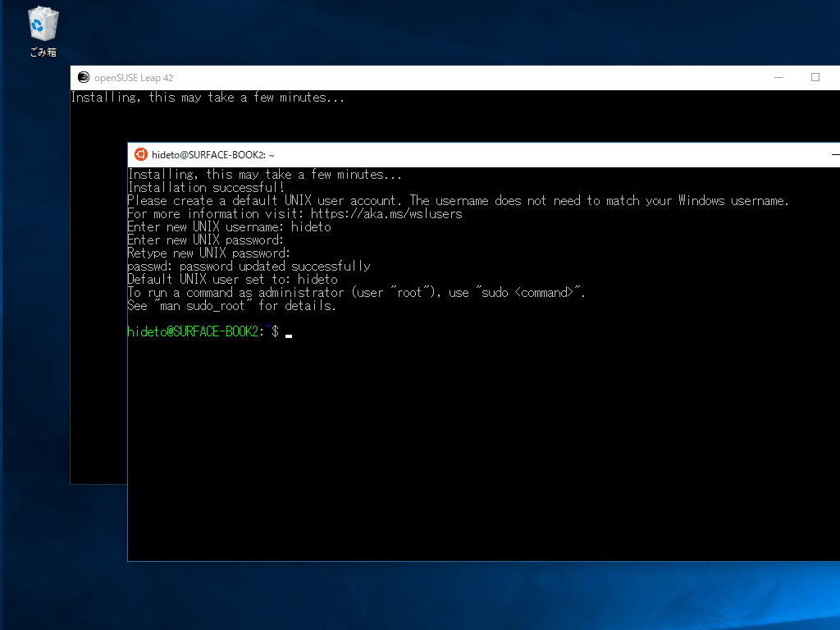Click the 'Installation successful!' output line
The image size is (840, 630).
(205, 187)
